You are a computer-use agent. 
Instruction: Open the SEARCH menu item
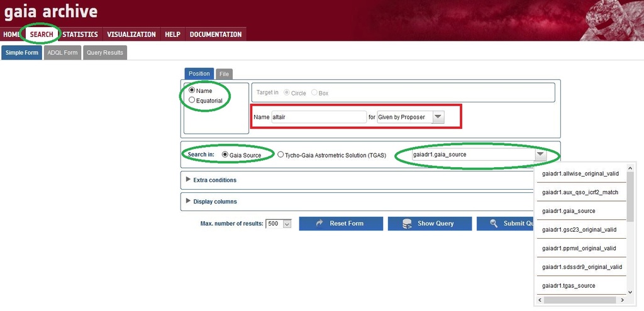42,35
